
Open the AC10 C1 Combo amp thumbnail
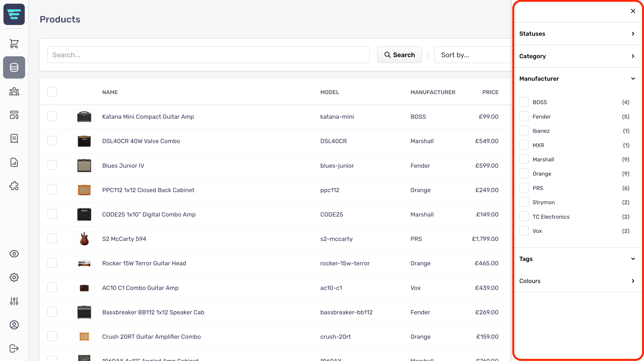[84, 288]
